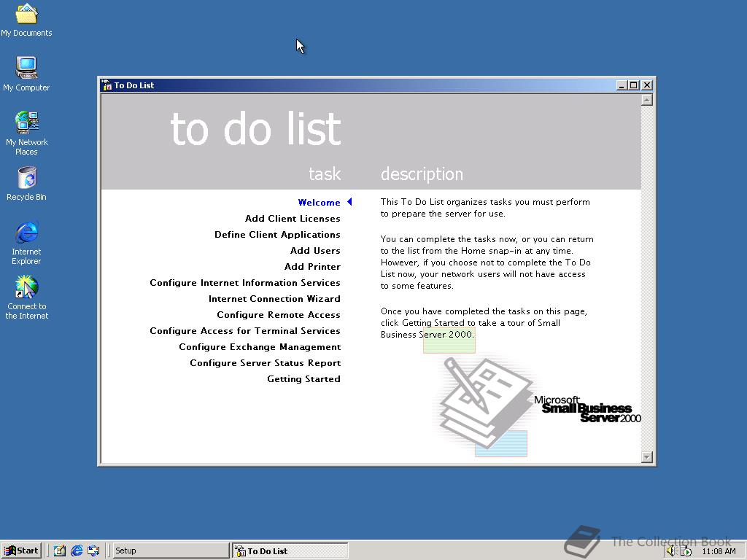Click scrollbar down arrow in To Do List
This screenshot has height=560, width=747.
tap(646, 457)
